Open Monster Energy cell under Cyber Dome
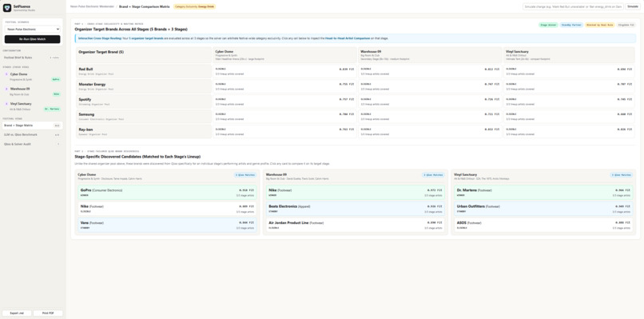Viewport: 644px width, 319px height. 284,86
